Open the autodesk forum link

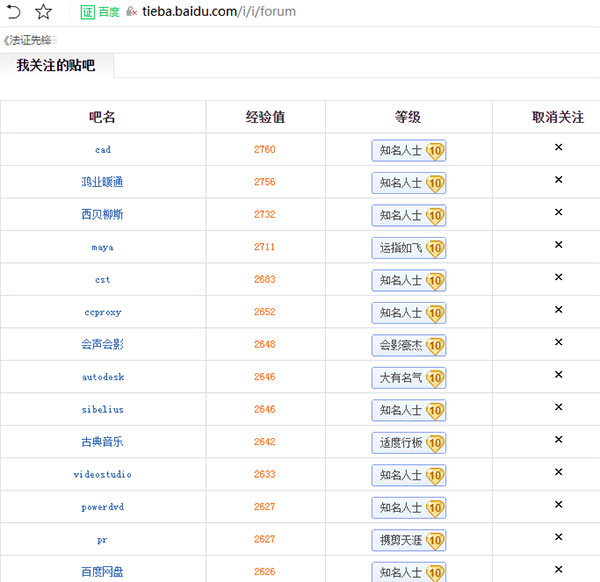pyautogui.click(x=103, y=377)
